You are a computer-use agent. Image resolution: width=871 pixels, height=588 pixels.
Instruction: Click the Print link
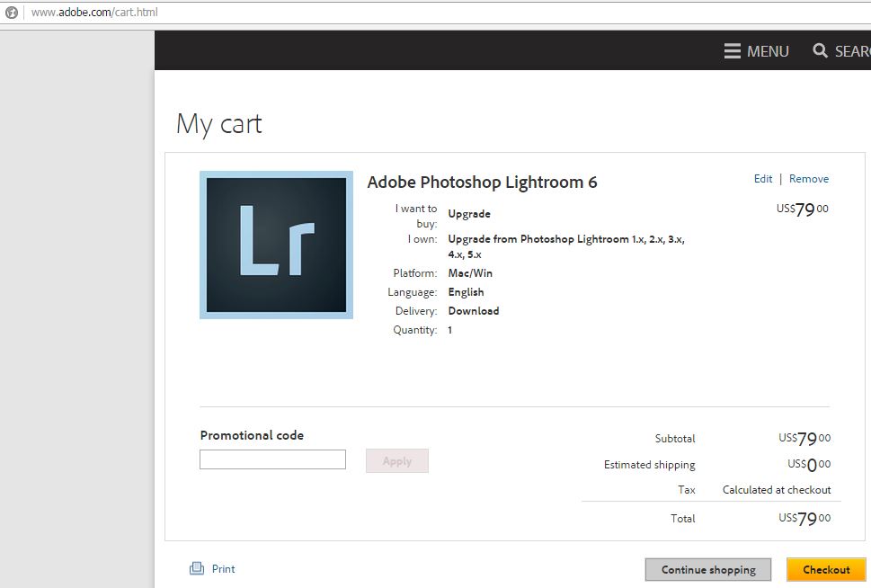[x=223, y=569]
